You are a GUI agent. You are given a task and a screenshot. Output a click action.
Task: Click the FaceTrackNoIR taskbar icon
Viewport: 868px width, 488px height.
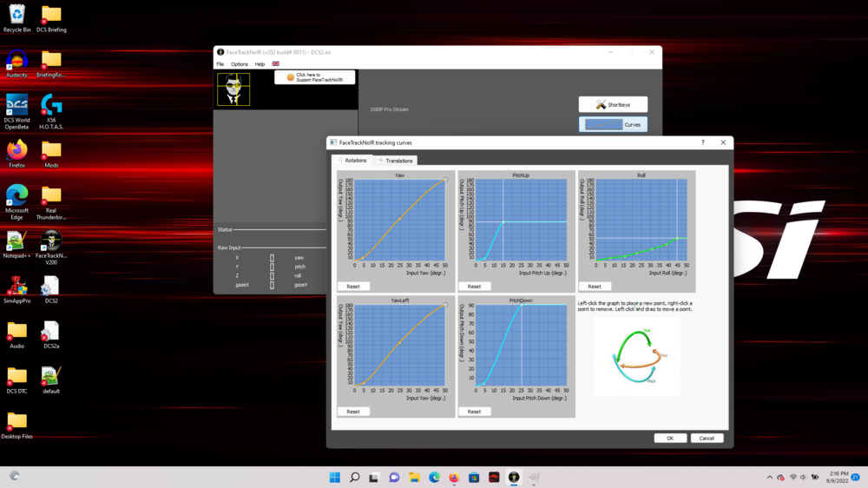tap(514, 478)
